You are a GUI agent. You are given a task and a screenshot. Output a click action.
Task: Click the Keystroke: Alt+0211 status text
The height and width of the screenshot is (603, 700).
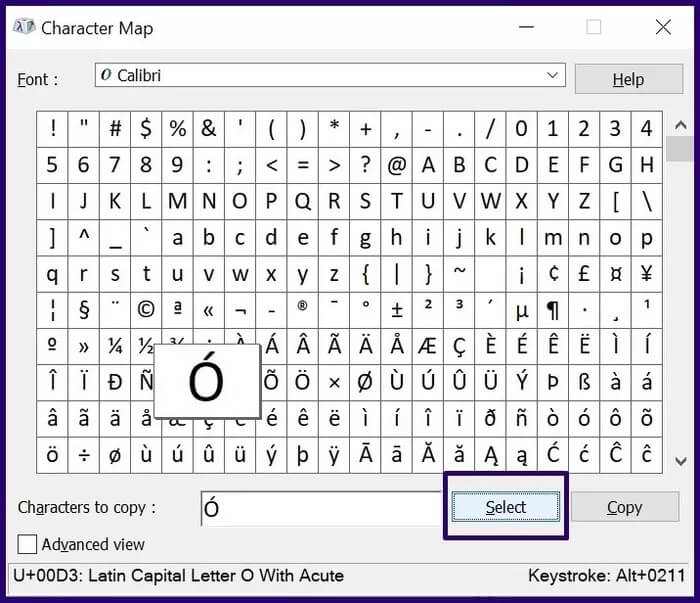pyautogui.click(x=606, y=576)
